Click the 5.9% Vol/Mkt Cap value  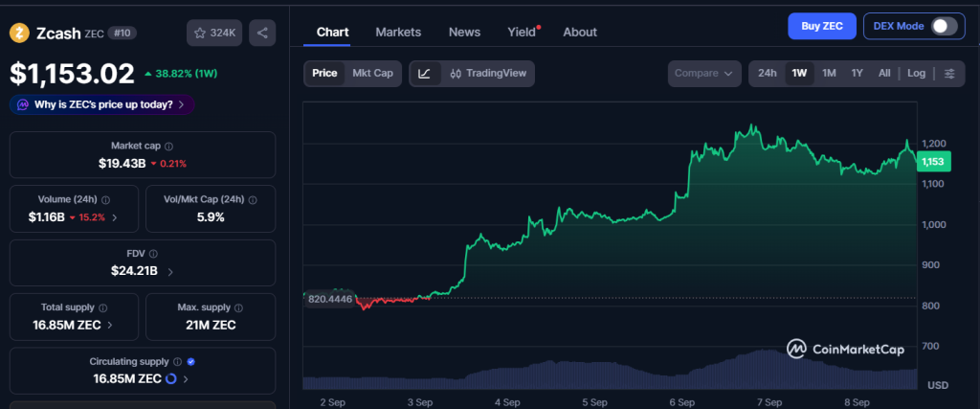pyautogui.click(x=211, y=217)
